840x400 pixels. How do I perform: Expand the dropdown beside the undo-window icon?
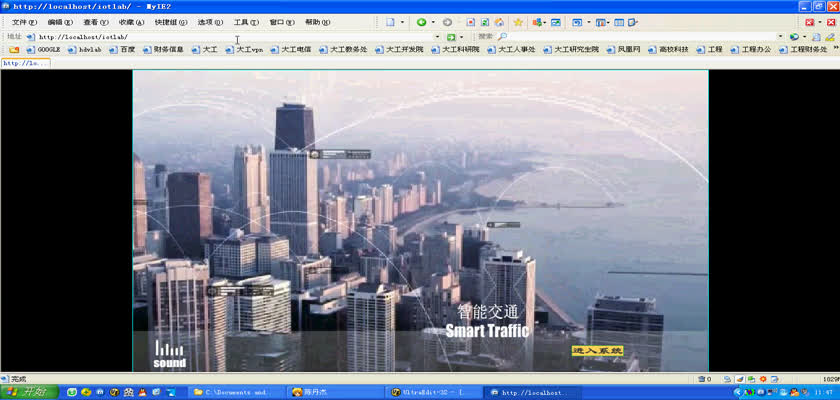(x=588, y=22)
